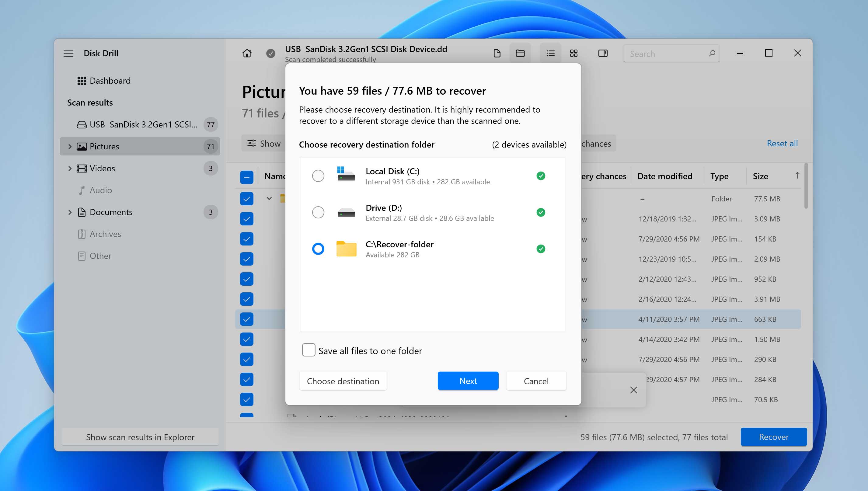
Task: Click the Reset all link
Action: click(782, 143)
